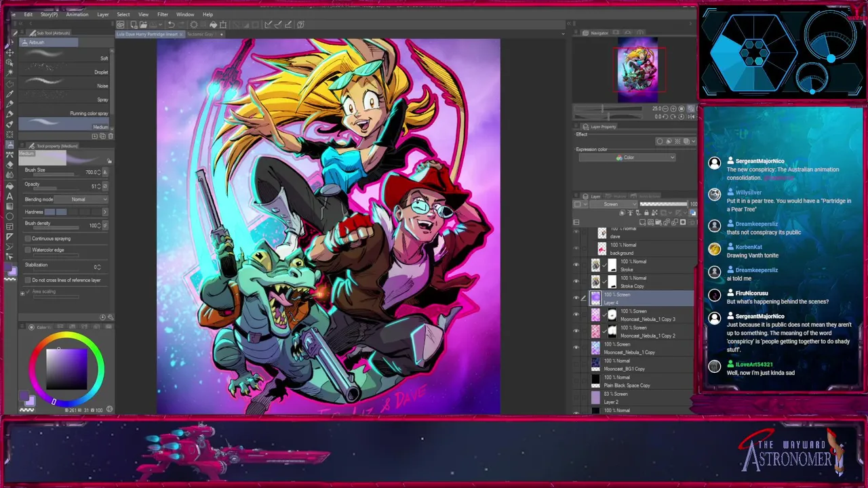Click the Zoom Out icon in Navigator
Image resolution: width=868 pixels, height=488 pixels.
(664, 108)
